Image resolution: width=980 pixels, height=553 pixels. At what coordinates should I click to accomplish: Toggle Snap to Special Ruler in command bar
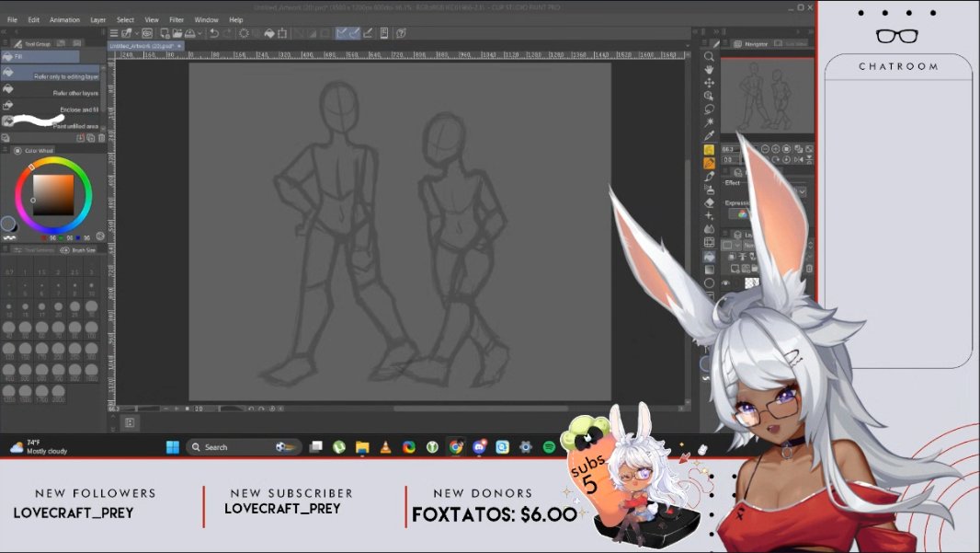354,33
